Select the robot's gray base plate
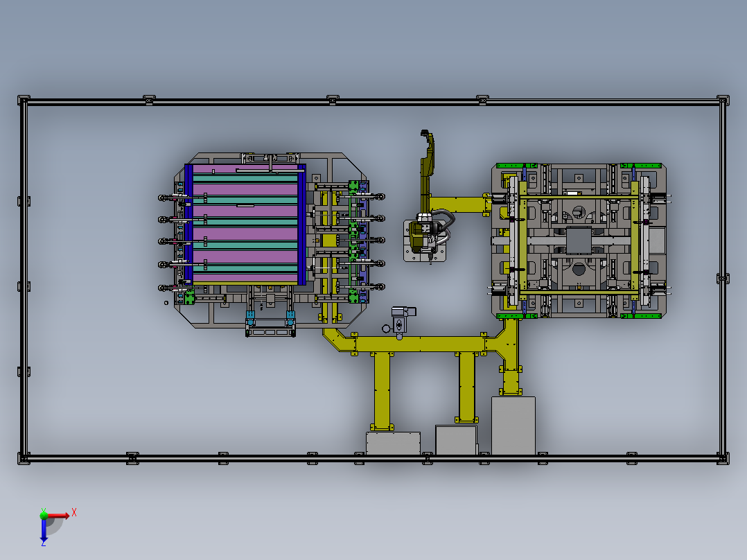 (425, 241)
